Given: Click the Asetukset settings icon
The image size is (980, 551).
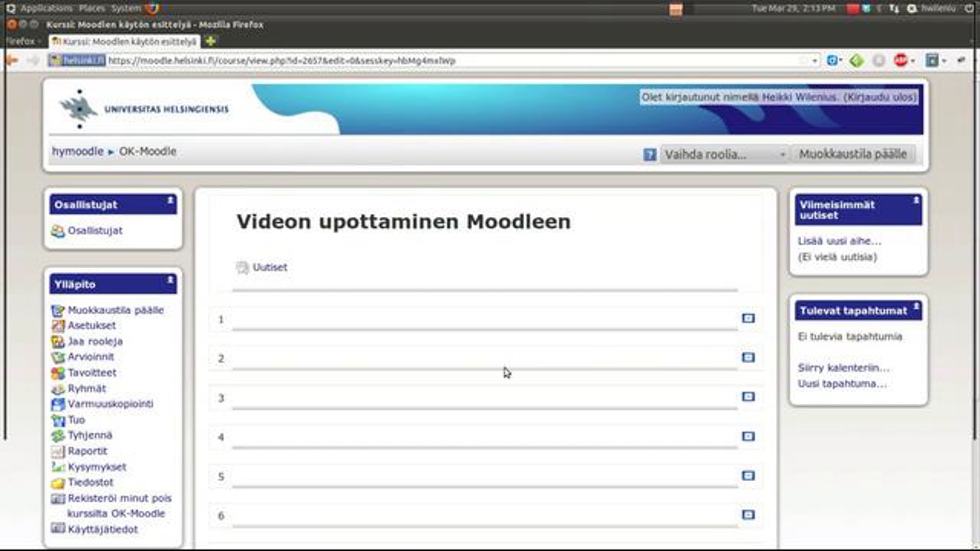Looking at the screenshot, I should 58,326.
